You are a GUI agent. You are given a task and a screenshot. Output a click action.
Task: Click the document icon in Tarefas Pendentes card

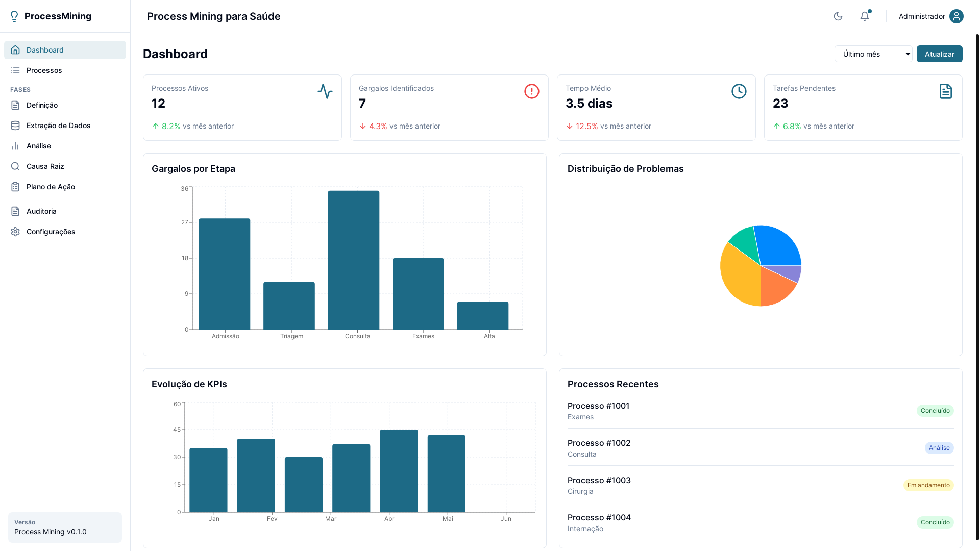point(946,91)
